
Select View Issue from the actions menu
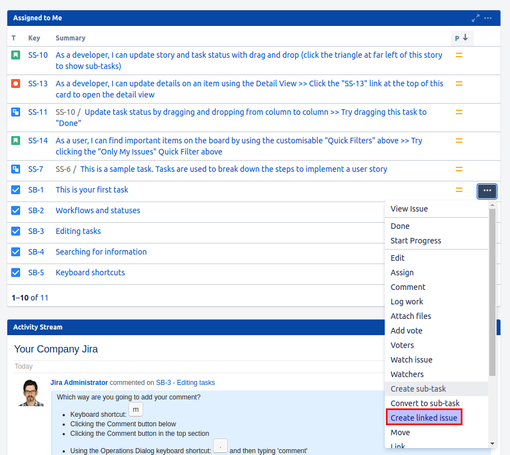(409, 209)
